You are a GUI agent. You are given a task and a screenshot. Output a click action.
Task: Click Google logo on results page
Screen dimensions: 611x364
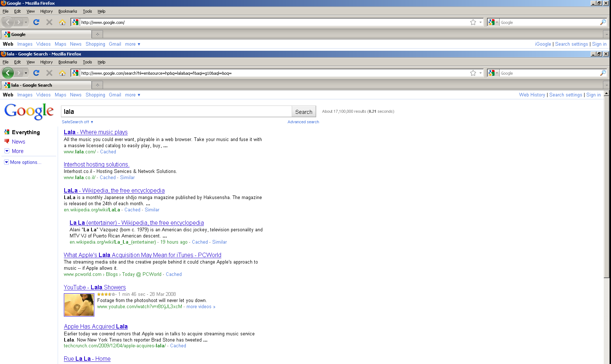pyautogui.click(x=29, y=111)
